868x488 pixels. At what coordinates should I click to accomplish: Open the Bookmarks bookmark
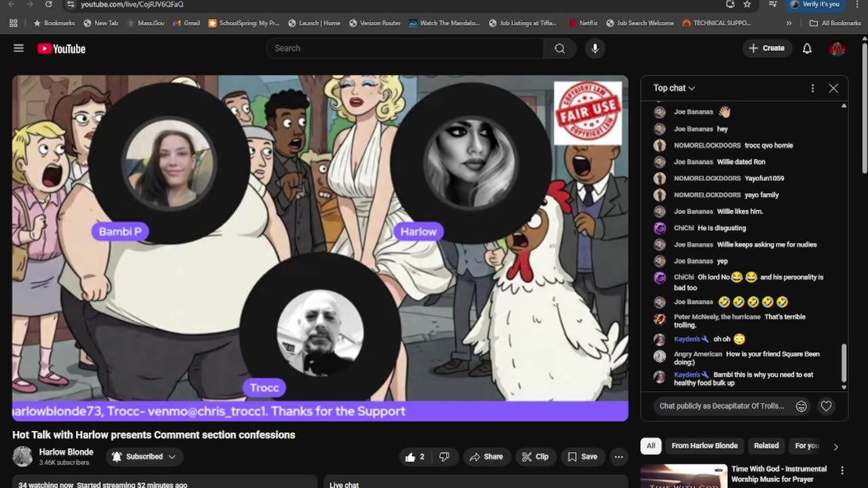[x=54, y=23]
